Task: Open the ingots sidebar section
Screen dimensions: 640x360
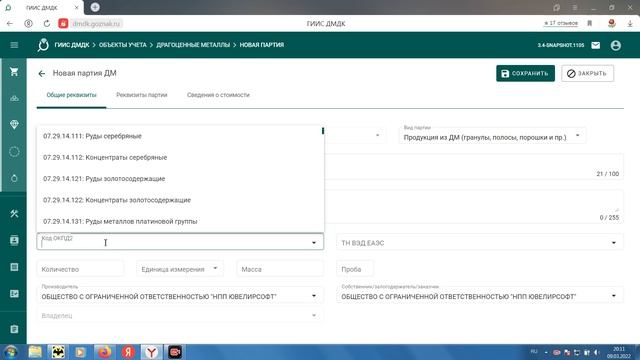Action: 14,98
